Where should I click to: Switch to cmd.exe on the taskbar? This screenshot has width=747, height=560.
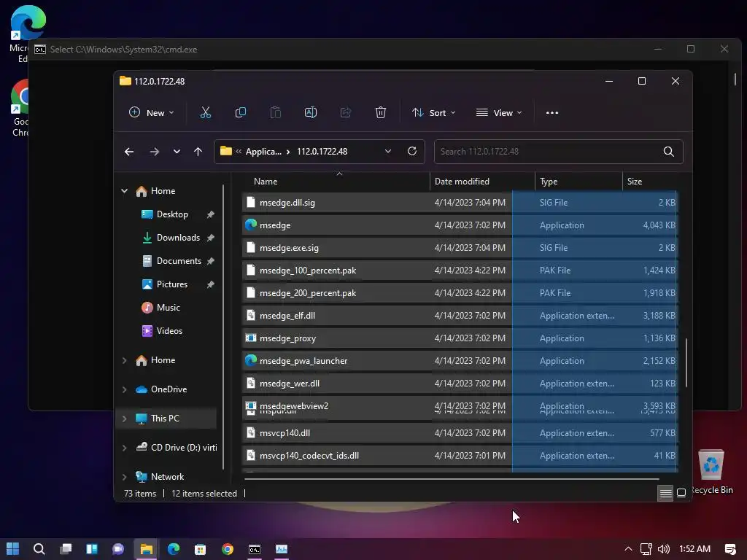point(255,549)
